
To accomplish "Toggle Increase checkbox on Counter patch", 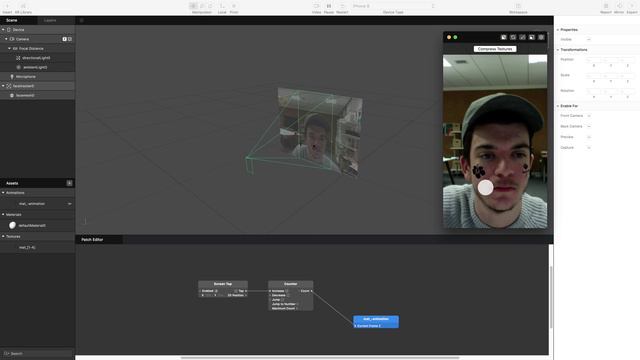I will [x=287, y=291].
